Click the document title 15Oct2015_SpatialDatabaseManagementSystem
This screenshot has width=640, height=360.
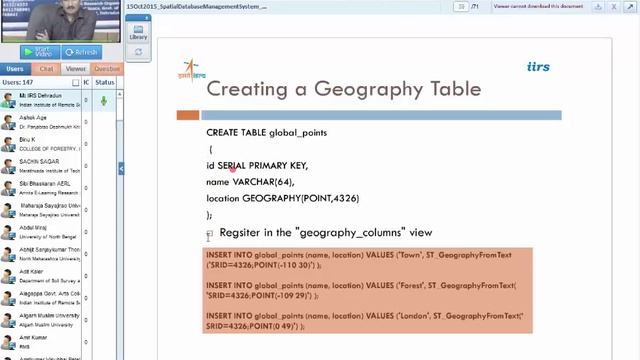[x=196, y=7]
